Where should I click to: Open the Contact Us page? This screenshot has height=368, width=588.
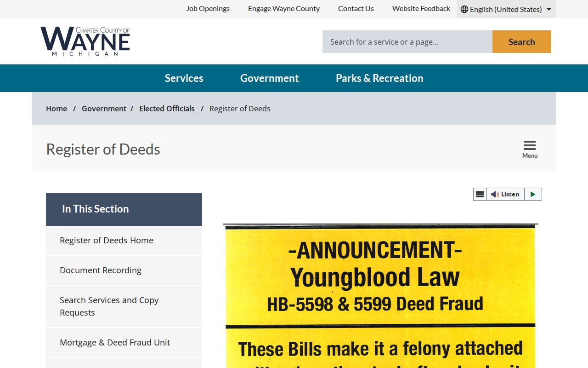click(x=356, y=9)
